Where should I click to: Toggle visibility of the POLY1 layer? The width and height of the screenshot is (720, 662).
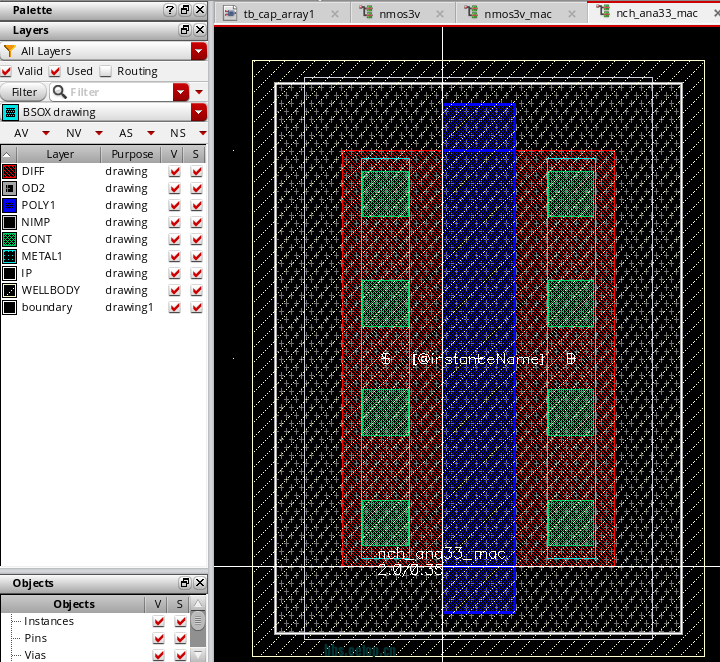[x=174, y=205]
